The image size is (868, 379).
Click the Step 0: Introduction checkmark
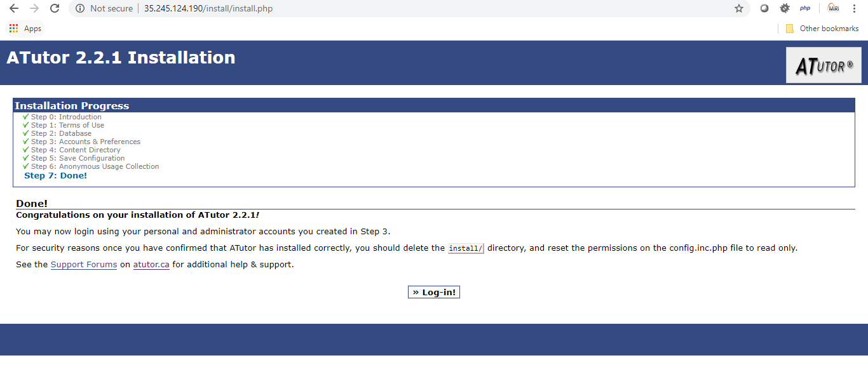[26, 117]
